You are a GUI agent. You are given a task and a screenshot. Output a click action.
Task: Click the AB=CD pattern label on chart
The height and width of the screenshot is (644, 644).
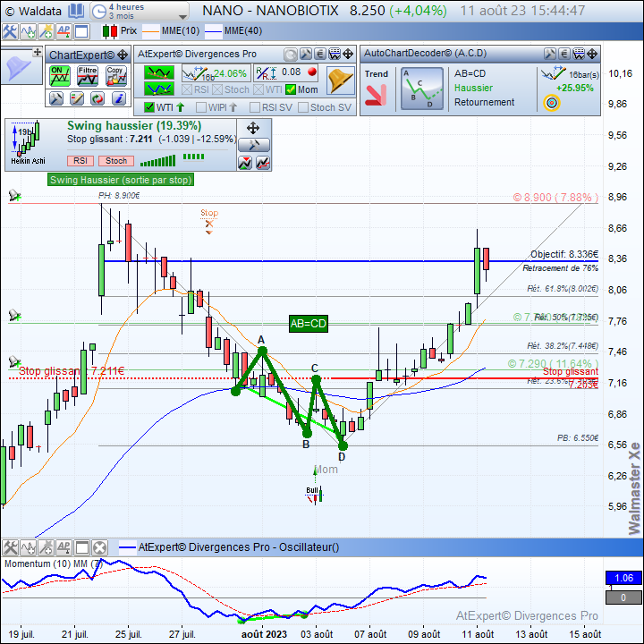tap(309, 324)
